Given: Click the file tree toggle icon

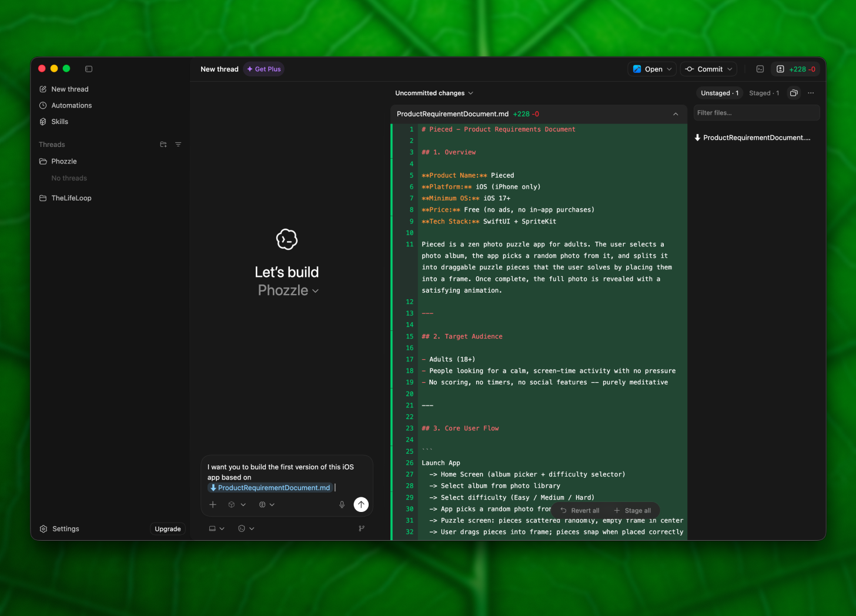Looking at the screenshot, I should 794,93.
